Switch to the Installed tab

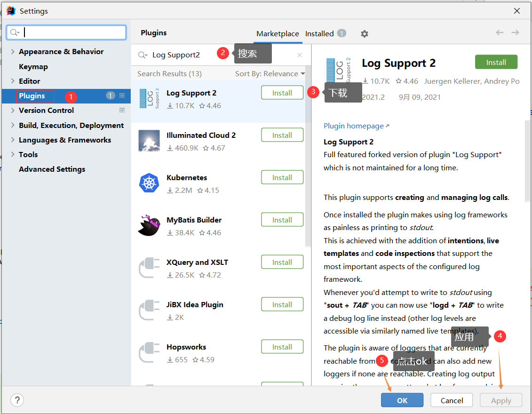[x=319, y=33]
